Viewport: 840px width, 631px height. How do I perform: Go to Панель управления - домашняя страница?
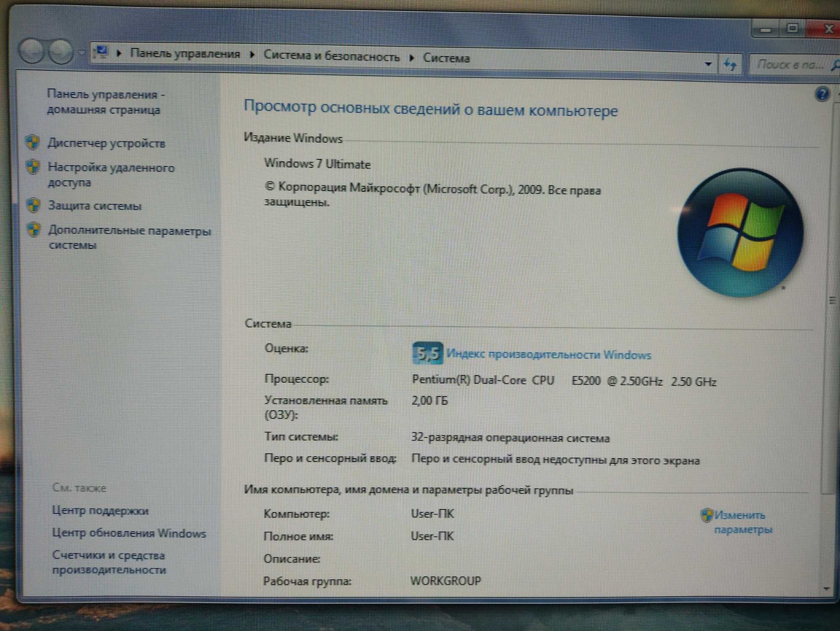pos(105,102)
